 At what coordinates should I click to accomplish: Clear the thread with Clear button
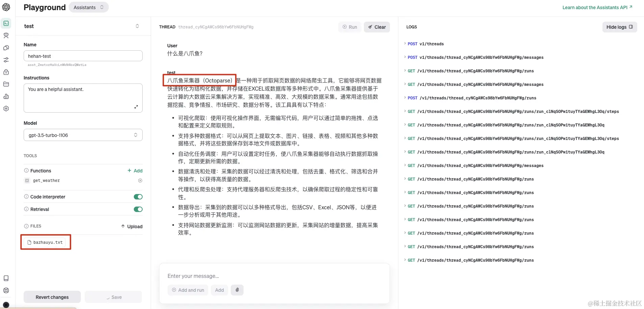point(377,27)
